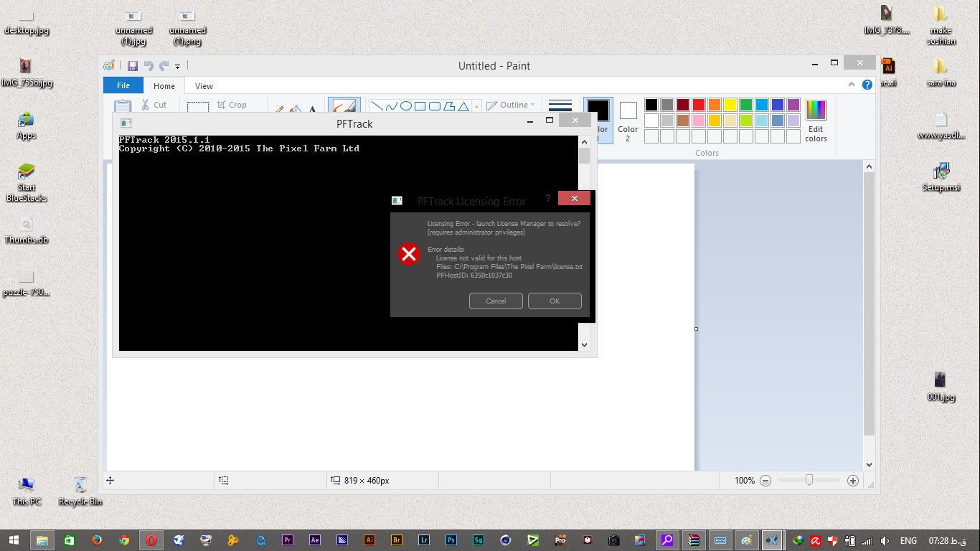Click the volume speaker icon in tray
Screen dimensions: 980x551
click(885, 540)
